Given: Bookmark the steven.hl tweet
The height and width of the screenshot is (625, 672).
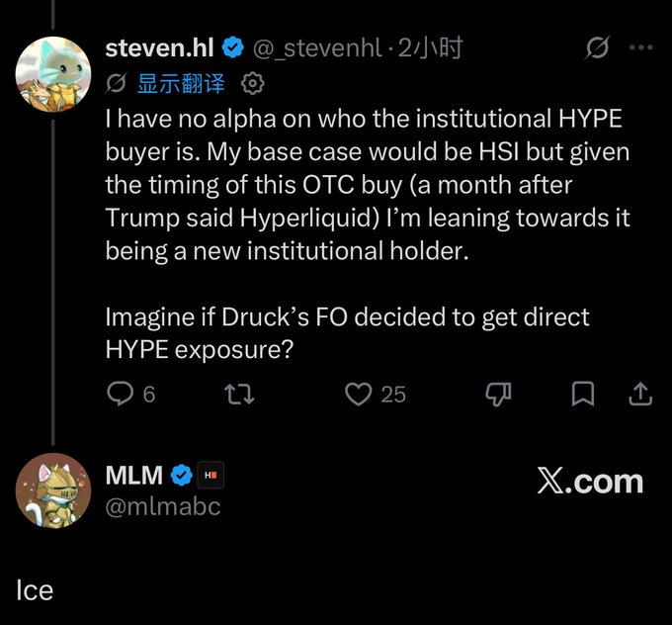Looking at the screenshot, I should pos(583,394).
